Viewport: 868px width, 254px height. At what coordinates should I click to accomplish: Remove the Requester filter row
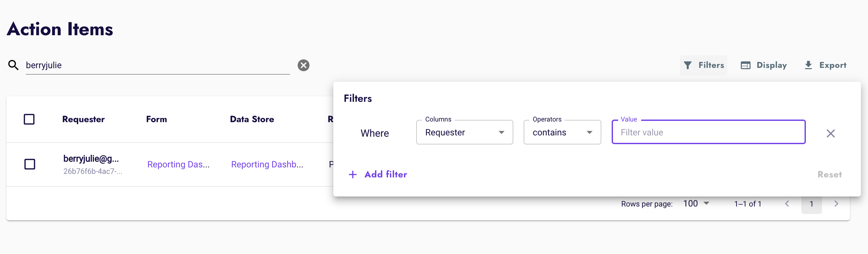coord(830,133)
